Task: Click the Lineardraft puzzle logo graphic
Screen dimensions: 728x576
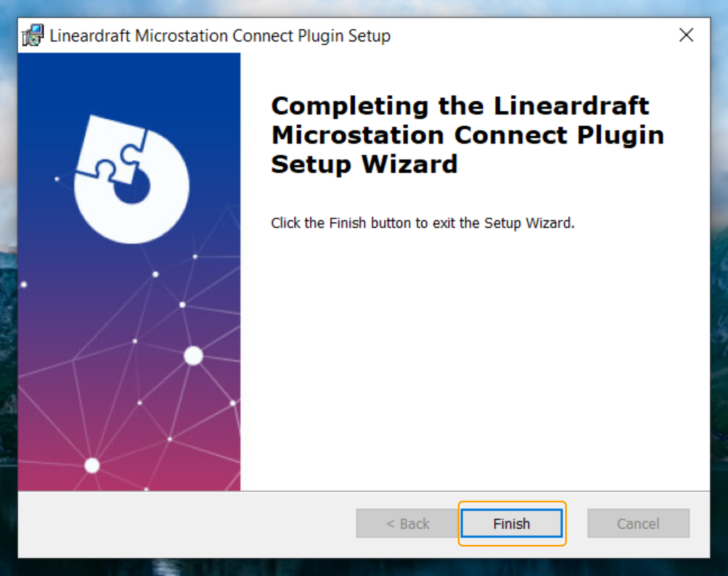Action: pyautogui.click(x=131, y=179)
